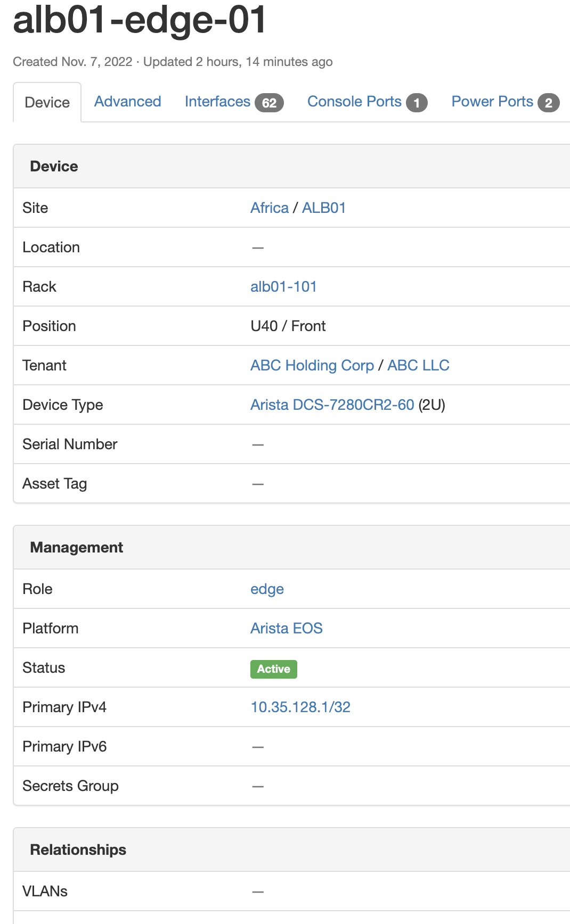Click the 62 interfaces count badge
The width and height of the screenshot is (570, 924).
[269, 103]
